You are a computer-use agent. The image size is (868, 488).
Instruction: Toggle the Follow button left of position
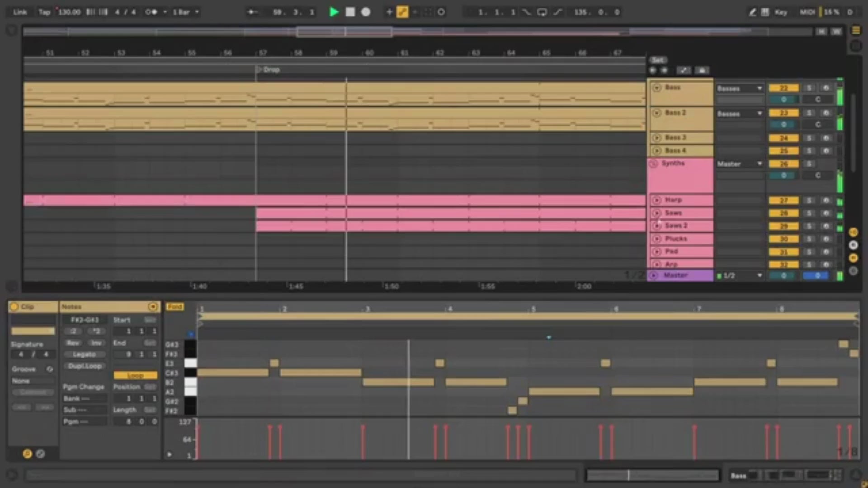tap(252, 12)
